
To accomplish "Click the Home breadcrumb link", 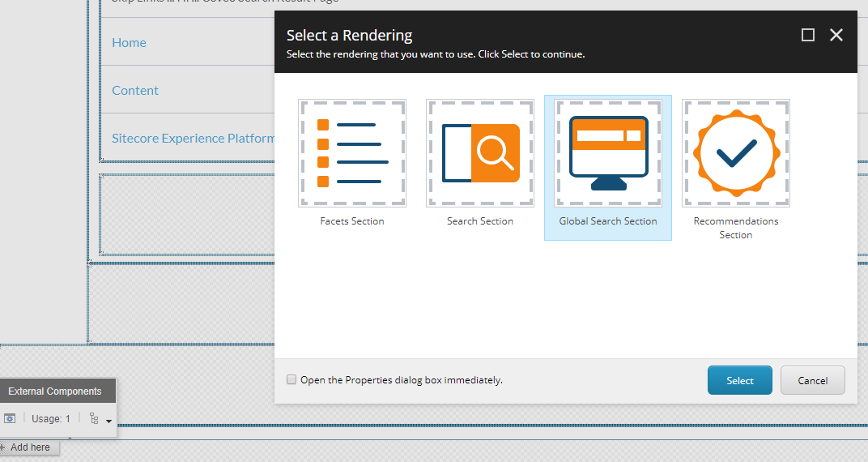I will pyautogui.click(x=129, y=42).
